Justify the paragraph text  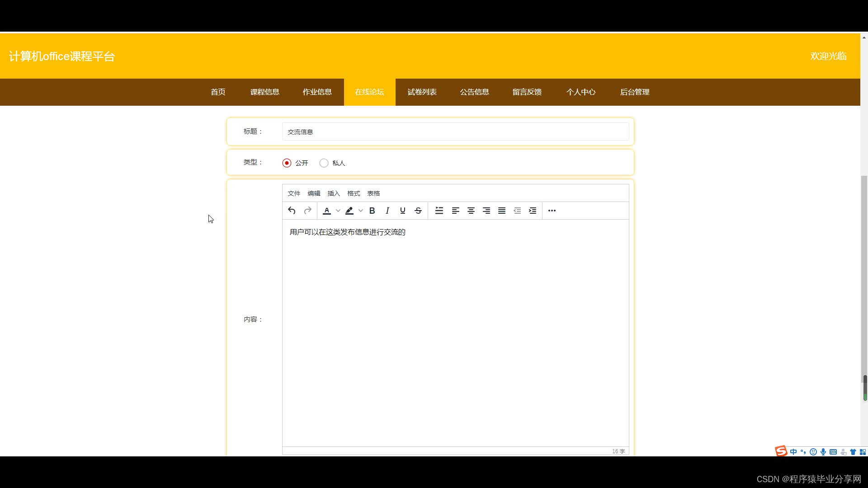(502, 211)
